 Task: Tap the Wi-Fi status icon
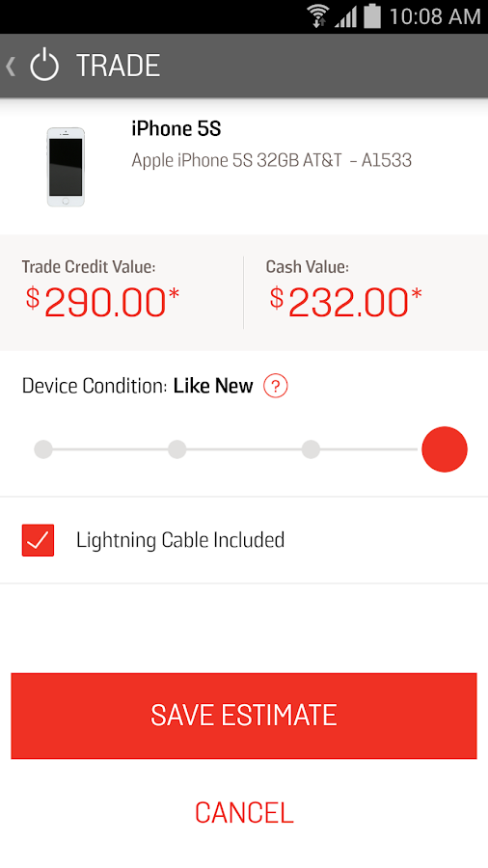coord(318,16)
